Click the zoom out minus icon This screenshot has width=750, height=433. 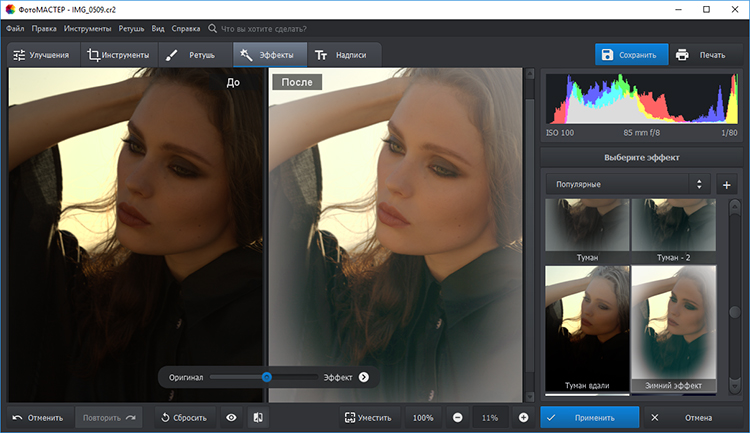[457, 417]
